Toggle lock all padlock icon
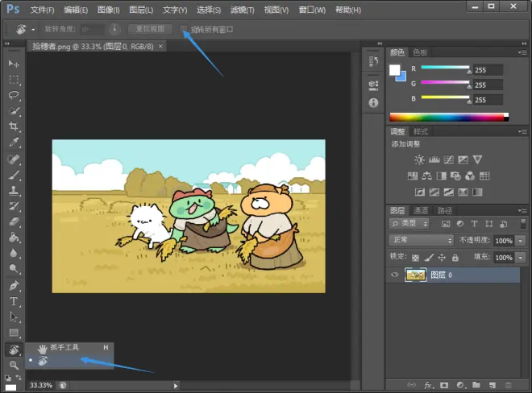This screenshot has width=532, height=393. [455, 258]
